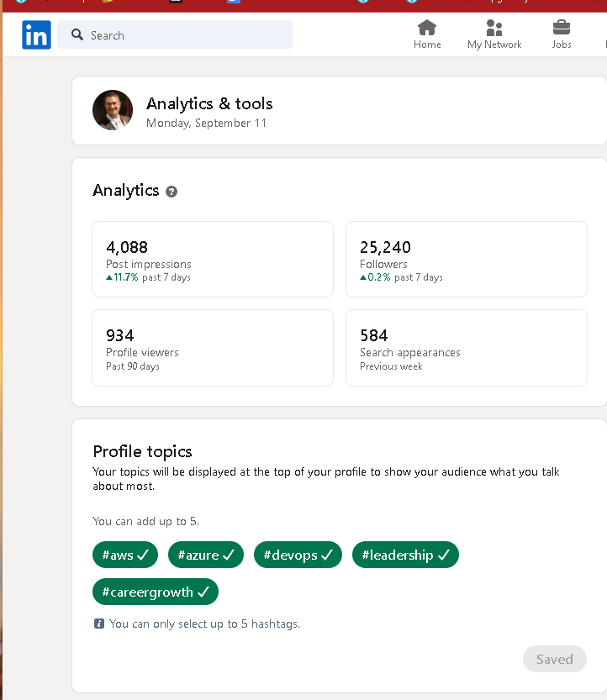This screenshot has height=700, width=607.
Task: Deselect the #careergrowth topic chip
Action: pos(156,592)
